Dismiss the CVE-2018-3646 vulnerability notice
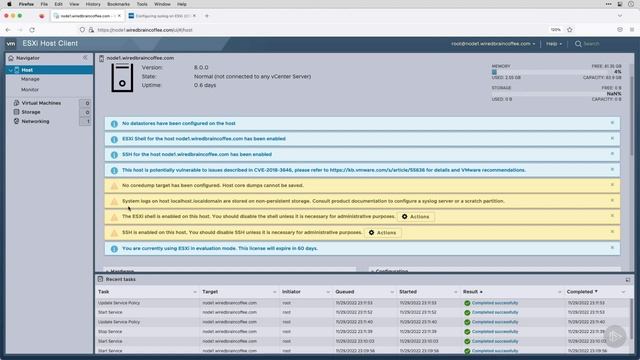Viewport: 640px width, 360px height. [x=612, y=169]
